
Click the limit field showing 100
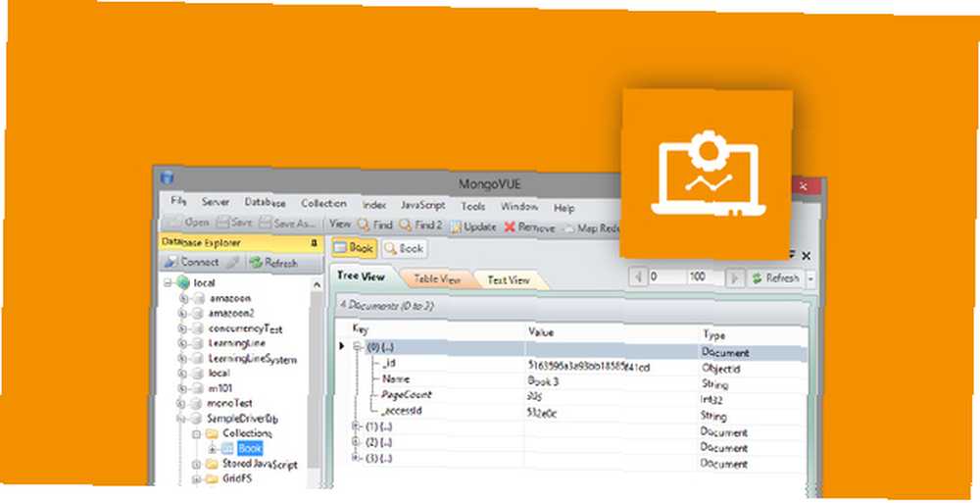[x=707, y=277]
